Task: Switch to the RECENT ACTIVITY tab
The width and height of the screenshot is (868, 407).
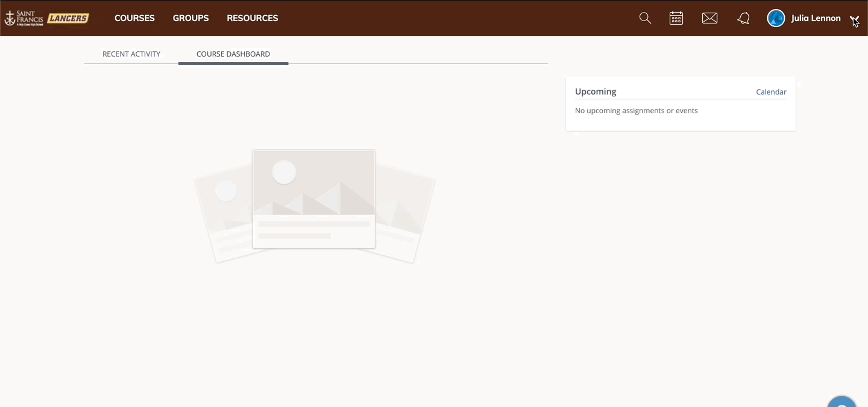Action: coord(131,54)
